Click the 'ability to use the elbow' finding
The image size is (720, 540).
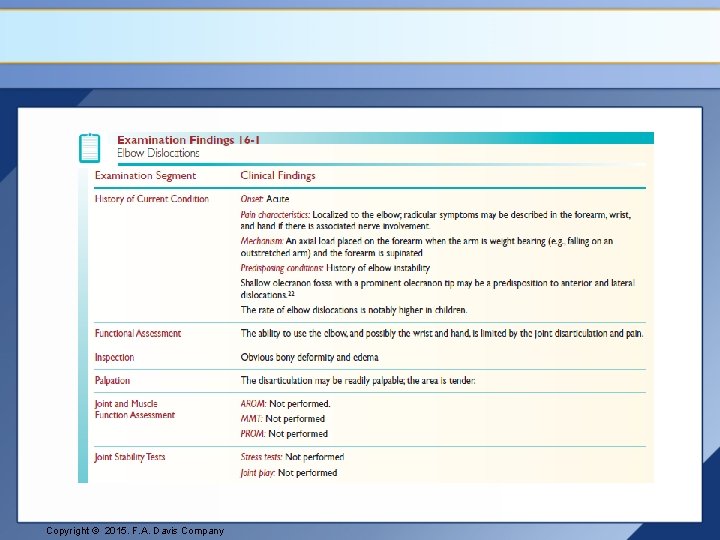click(x=442, y=333)
